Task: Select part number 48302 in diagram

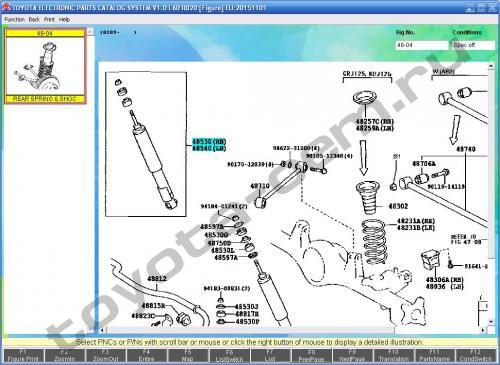Action: [398, 206]
